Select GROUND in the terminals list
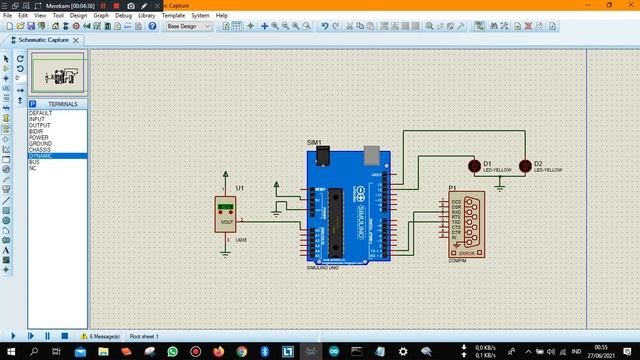 (40, 144)
